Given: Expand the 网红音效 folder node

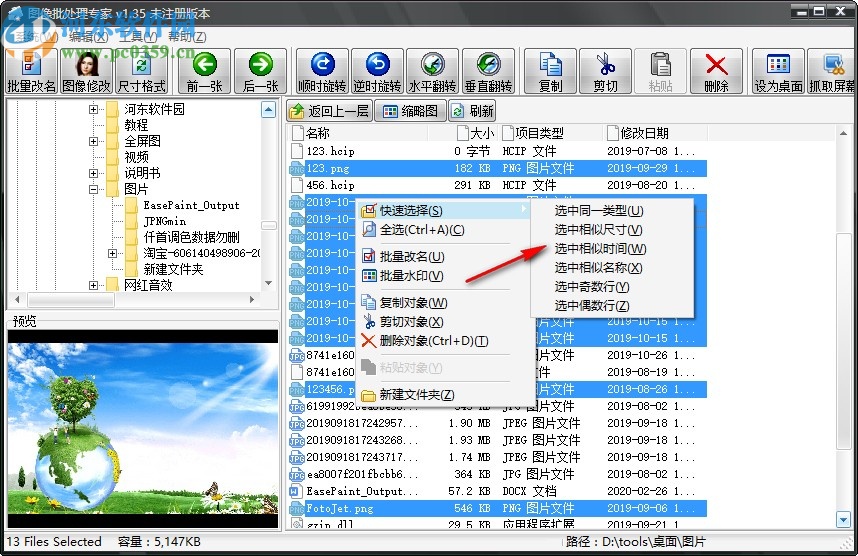Looking at the screenshot, I should pos(93,285).
